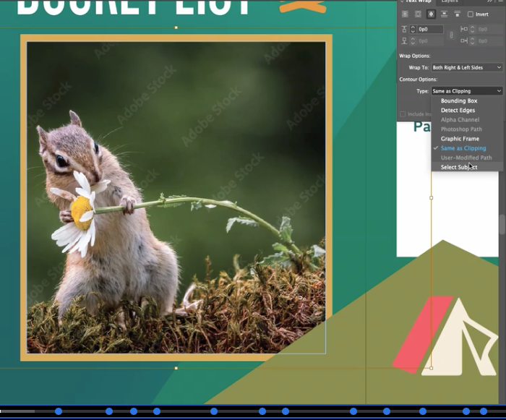
Task: Click the top offset 0p0 field
Action: (430, 30)
